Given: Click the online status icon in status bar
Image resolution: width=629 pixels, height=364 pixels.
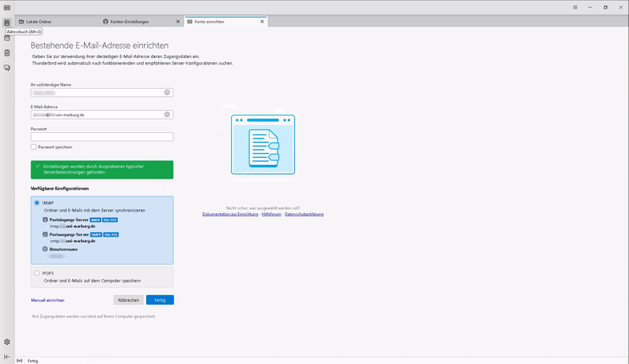Looking at the screenshot, I should pyautogui.click(x=20, y=360).
